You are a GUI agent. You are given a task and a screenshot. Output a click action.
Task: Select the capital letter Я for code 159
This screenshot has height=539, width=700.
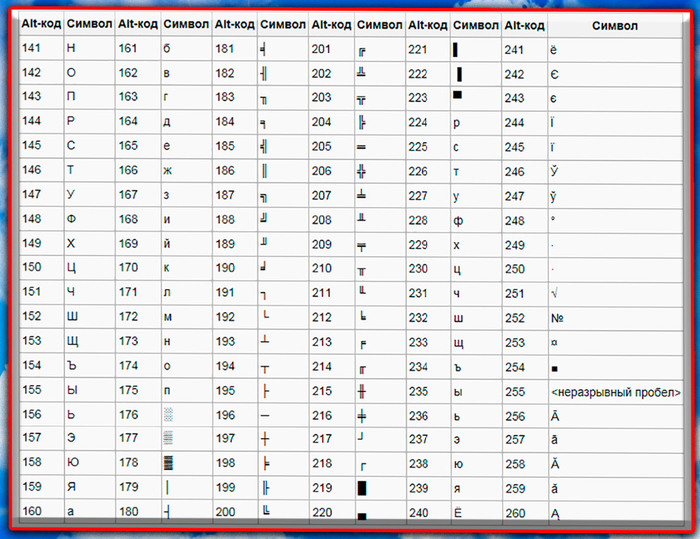(x=71, y=487)
